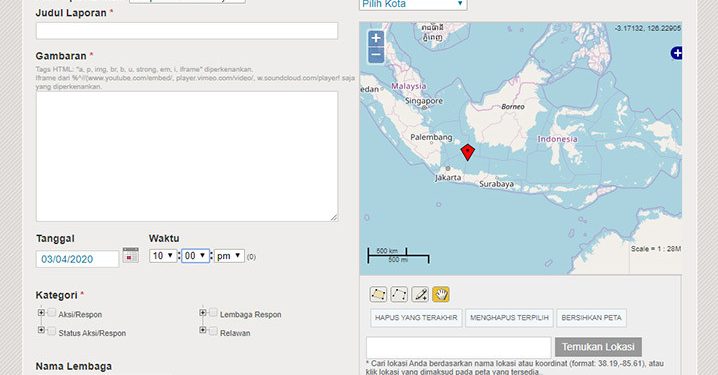The image size is (718, 375).
Task: Open the Pilih Kota dropdown
Action: (413, 5)
